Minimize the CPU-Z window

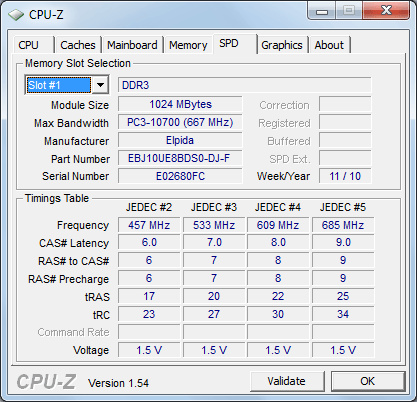322,12
